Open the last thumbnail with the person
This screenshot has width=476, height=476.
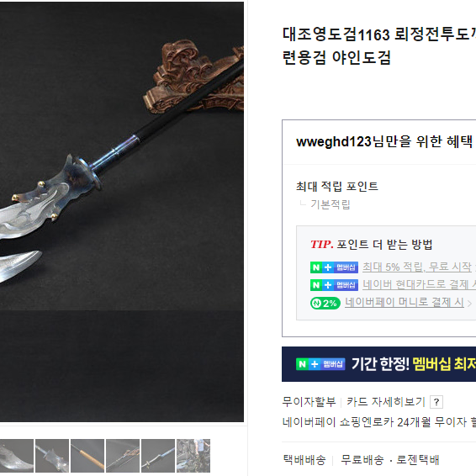tap(193, 456)
